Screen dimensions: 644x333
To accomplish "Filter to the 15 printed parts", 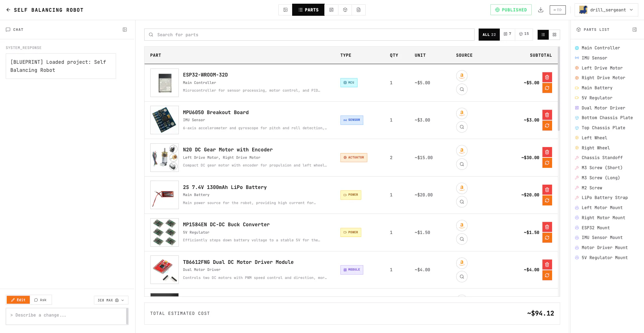I will coord(524,34).
